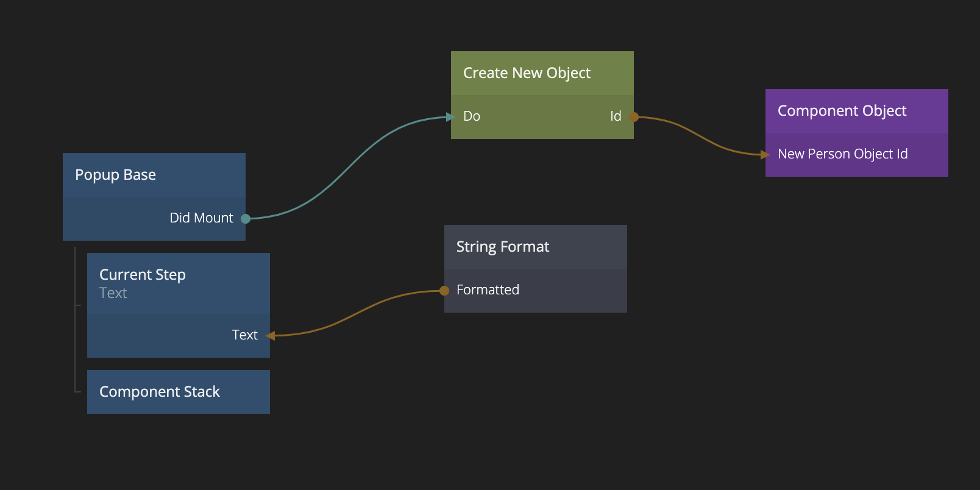Select the Create New Object node header
Screen dimensions: 980x490
point(542,73)
